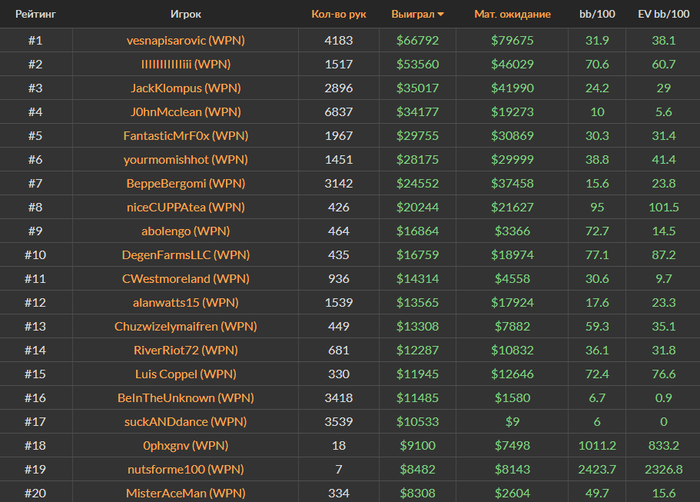Open suckANDdance (WPN) profile

(x=186, y=421)
